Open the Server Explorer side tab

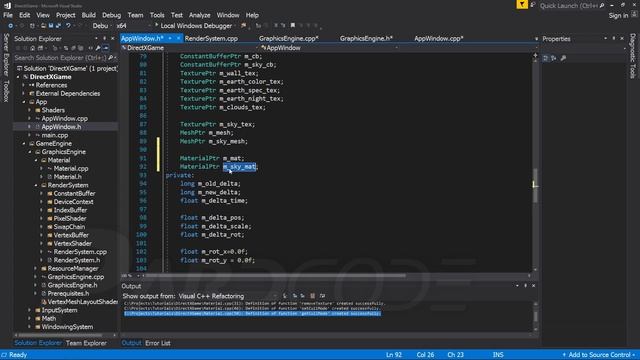pyautogui.click(x=6, y=55)
